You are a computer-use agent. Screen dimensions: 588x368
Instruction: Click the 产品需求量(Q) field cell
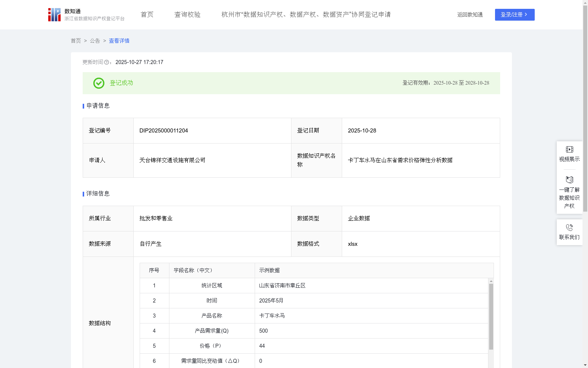[x=212, y=331]
